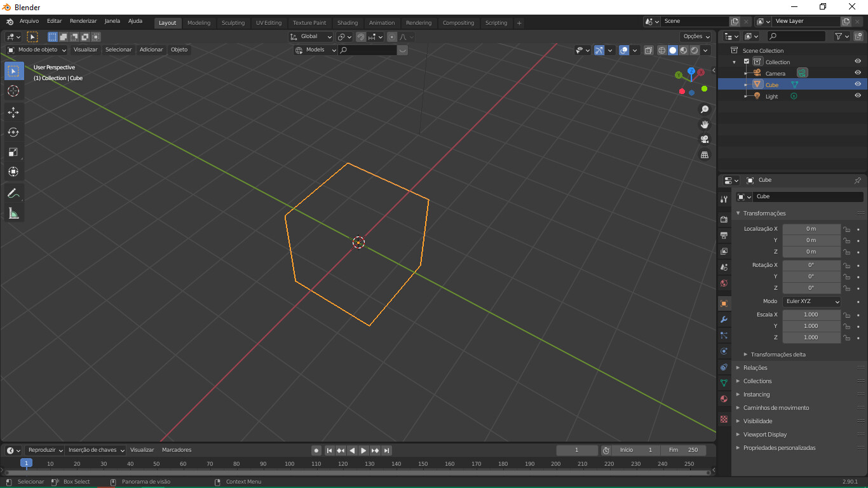The width and height of the screenshot is (868, 488).
Task: Switch orthographic/perspective grid icon
Action: [x=704, y=155]
